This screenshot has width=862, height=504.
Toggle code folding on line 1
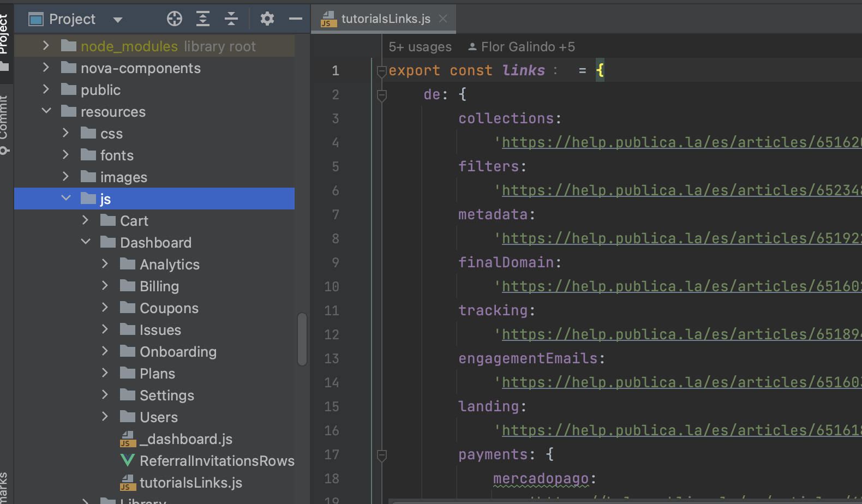tap(382, 71)
